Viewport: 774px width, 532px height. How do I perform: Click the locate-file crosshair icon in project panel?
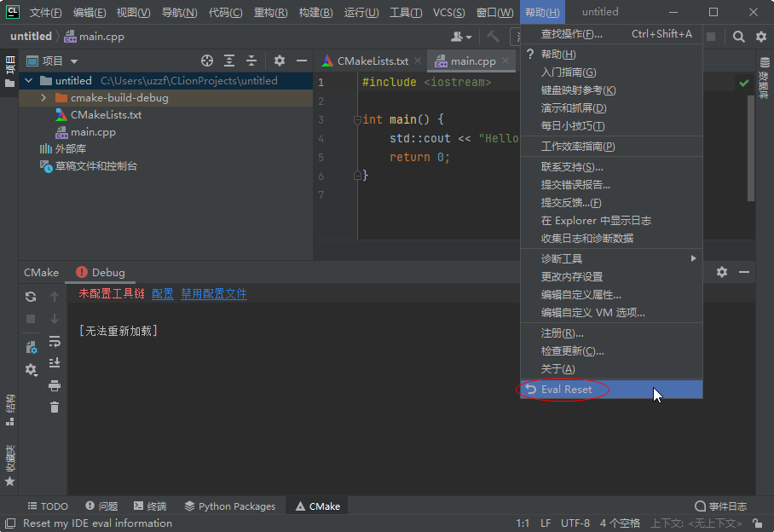(x=206, y=61)
